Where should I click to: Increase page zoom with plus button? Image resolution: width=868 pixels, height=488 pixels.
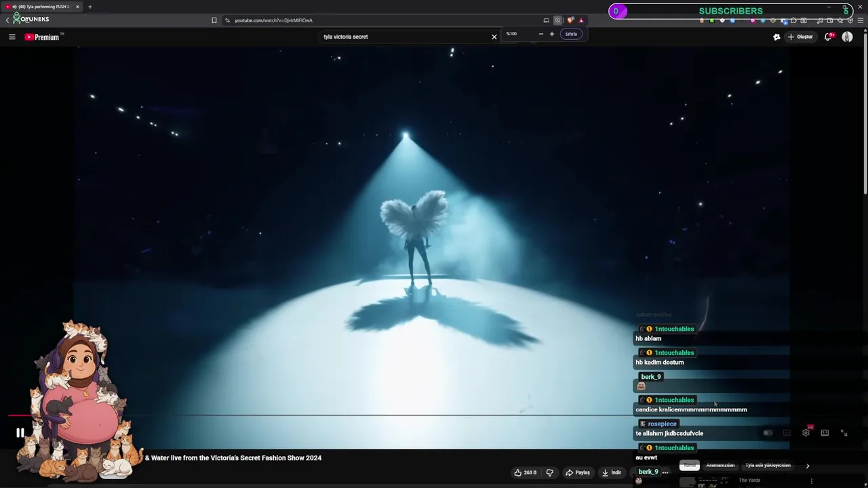[x=551, y=34]
